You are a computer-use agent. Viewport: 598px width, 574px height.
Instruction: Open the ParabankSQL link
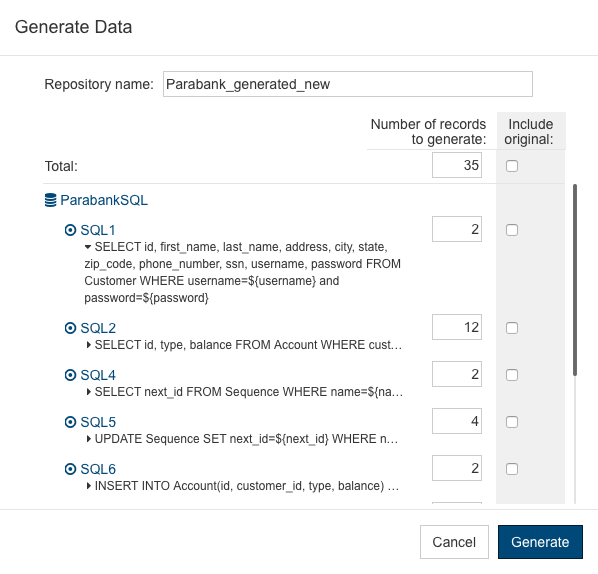point(104,200)
